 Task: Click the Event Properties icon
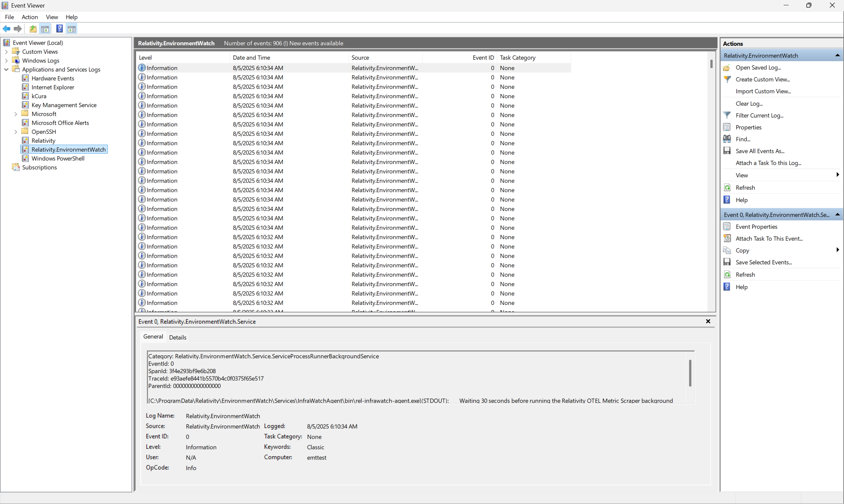[x=727, y=226]
